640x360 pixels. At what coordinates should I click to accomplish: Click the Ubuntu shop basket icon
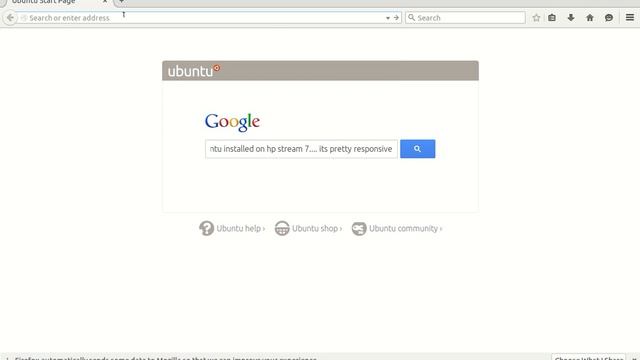click(282, 228)
